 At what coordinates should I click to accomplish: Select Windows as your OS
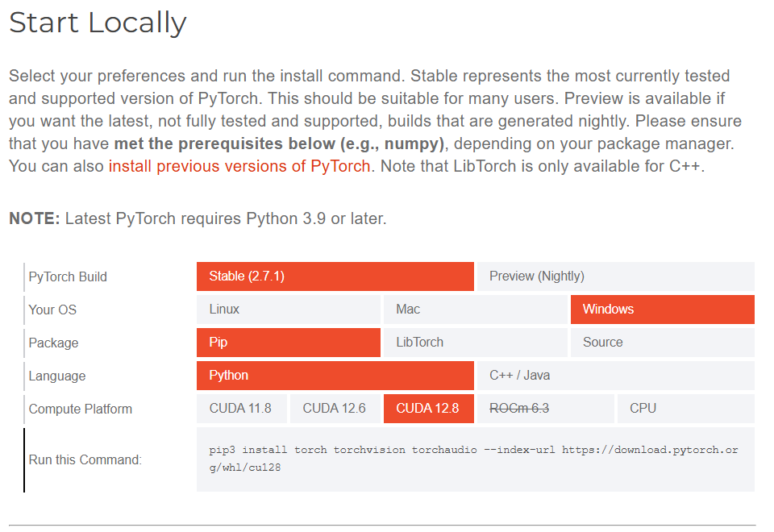point(662,310)
